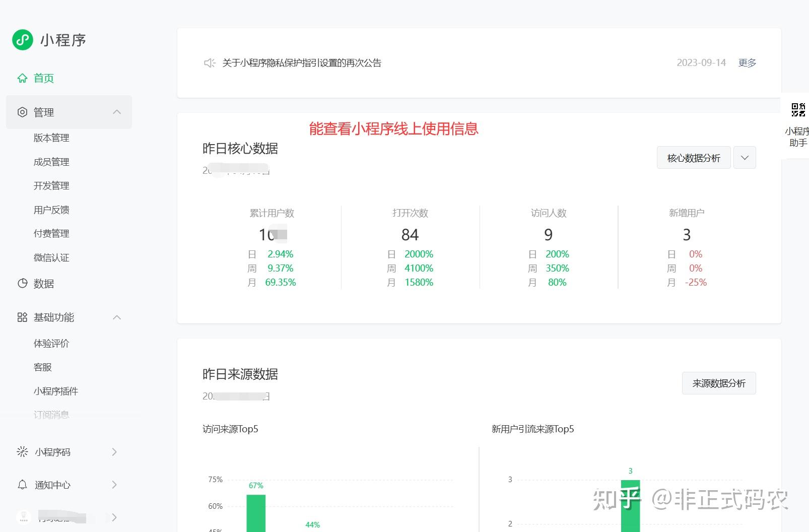809x532 pixels.
Task: Open 体验评价 under 基础功能
Action: [x=51, y=344]
